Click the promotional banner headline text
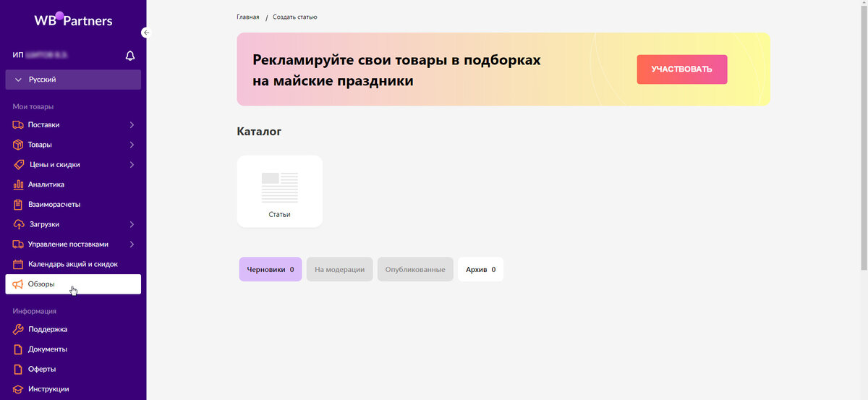 (396, 70)
